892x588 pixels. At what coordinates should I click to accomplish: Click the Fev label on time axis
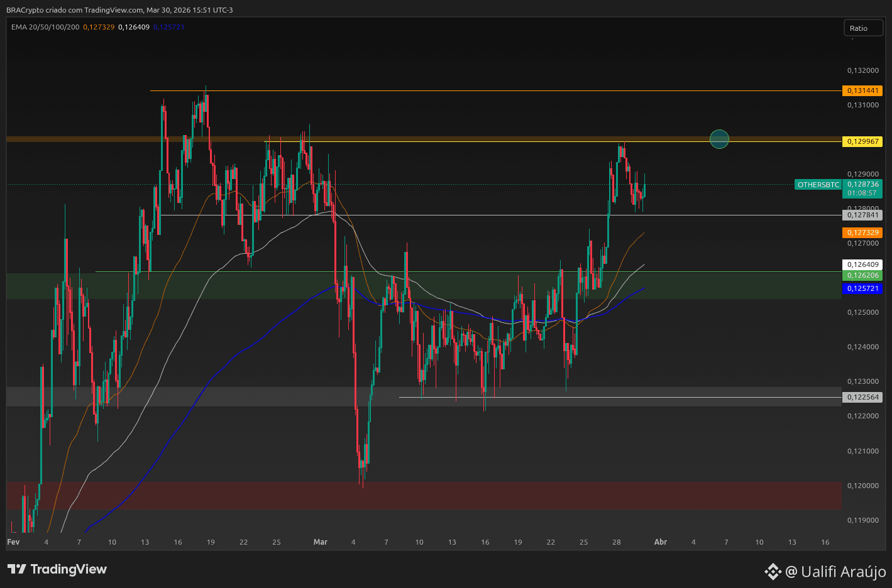pos(13,542)
